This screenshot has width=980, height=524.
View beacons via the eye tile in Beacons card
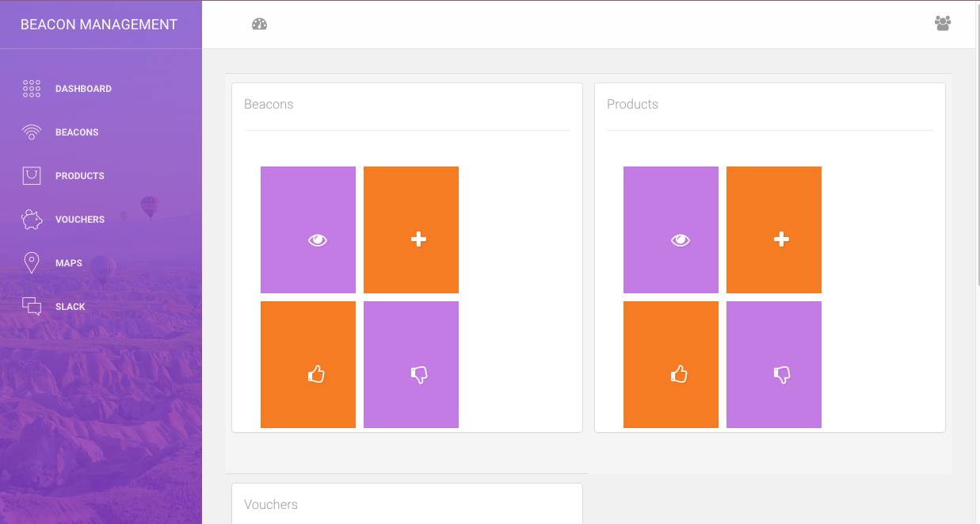tap(308, 230)
